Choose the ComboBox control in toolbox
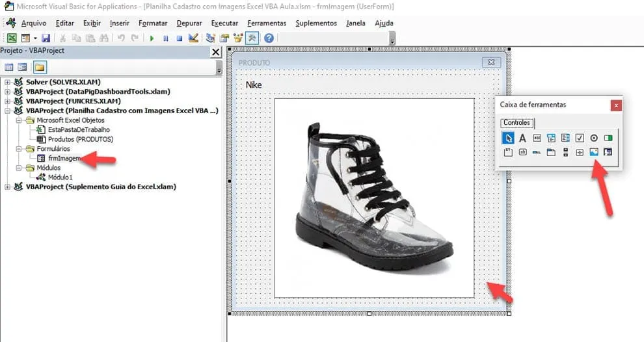Screen dimensions: 644x342 coord(551,138)
